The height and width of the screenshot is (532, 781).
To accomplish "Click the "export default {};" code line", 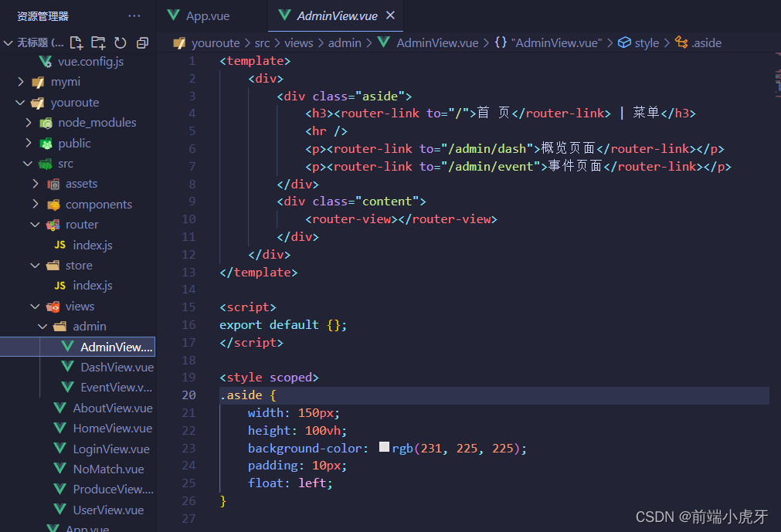I will tap(283, 325).
